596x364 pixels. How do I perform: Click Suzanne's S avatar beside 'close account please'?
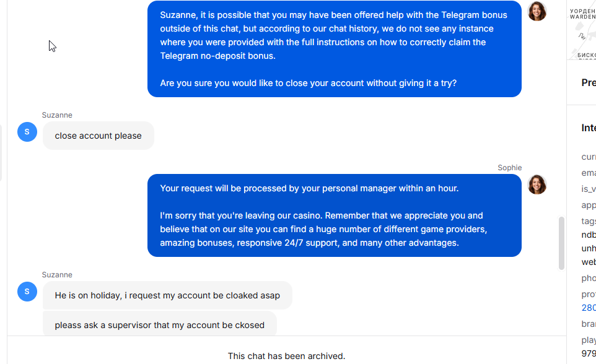[x=27, y=132]
